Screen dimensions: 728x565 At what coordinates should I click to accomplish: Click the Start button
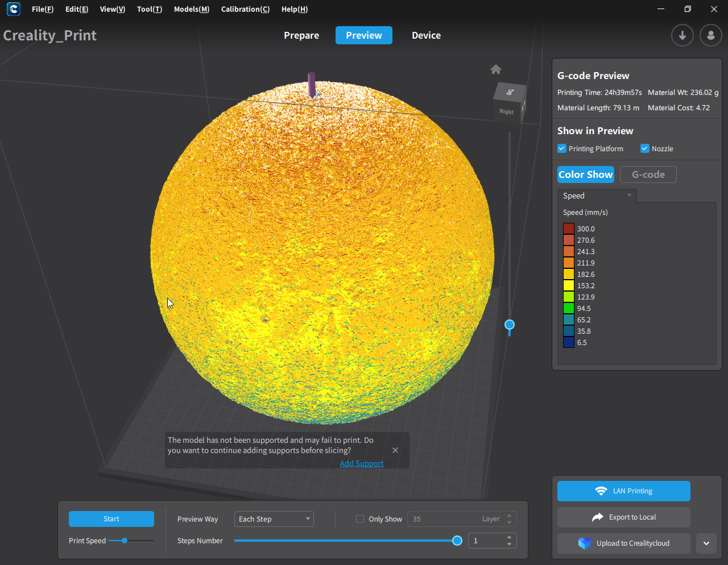coord(111,519)
